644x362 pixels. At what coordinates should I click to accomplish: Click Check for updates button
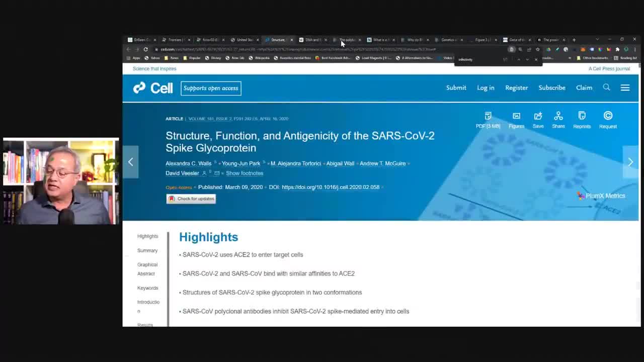191,199
